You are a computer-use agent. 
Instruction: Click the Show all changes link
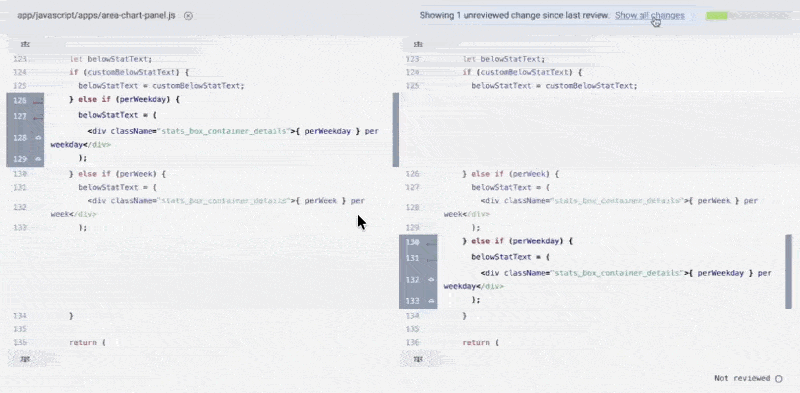(x=649, y=15)
